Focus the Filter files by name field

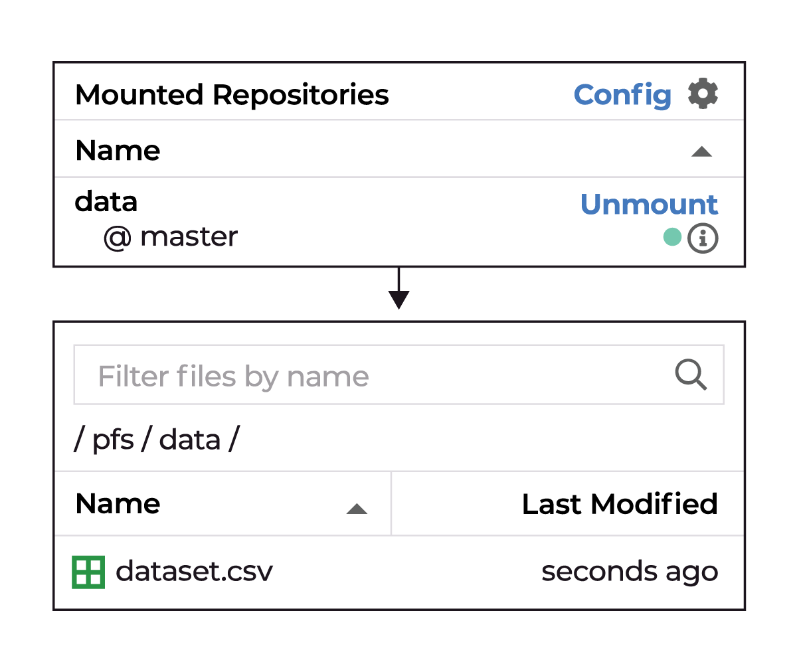398,375
